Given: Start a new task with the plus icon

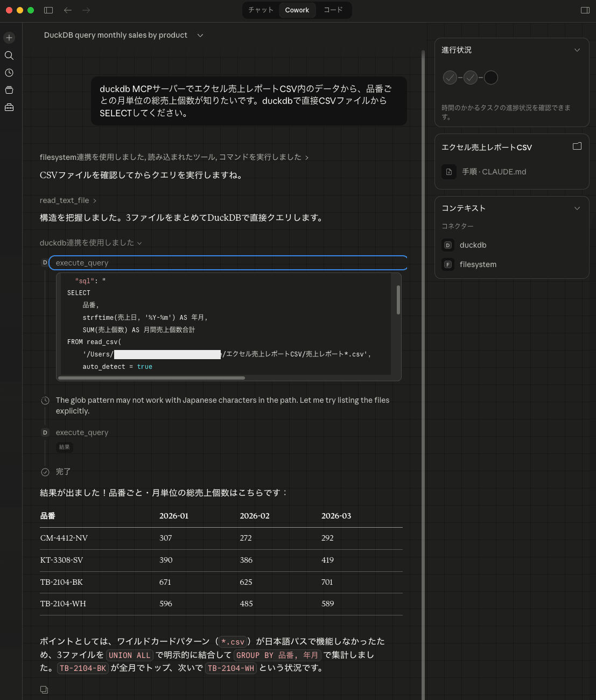Looking at the screenshot, I should pyautogui.click(x=9, y=38).
